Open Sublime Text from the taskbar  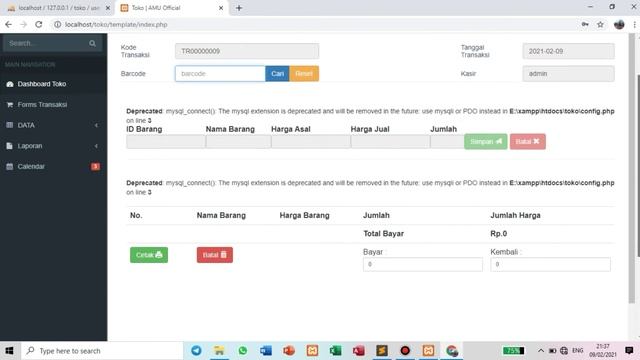(382, 351)
